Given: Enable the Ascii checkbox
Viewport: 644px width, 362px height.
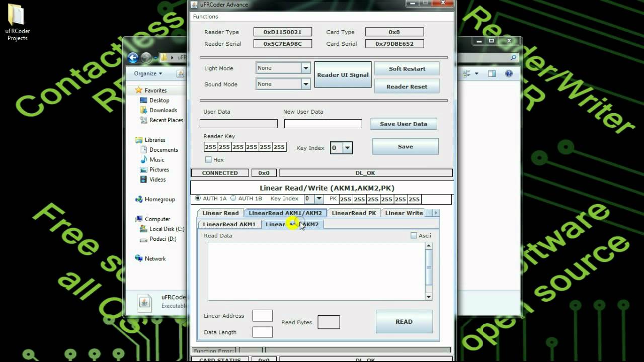Looking at the screenshot, I should [414, 235].
